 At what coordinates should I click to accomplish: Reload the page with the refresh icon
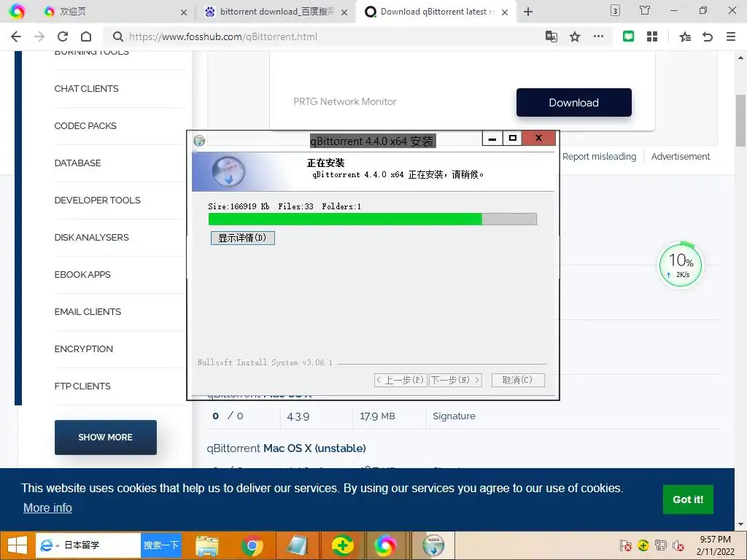[x=63, y=36]
